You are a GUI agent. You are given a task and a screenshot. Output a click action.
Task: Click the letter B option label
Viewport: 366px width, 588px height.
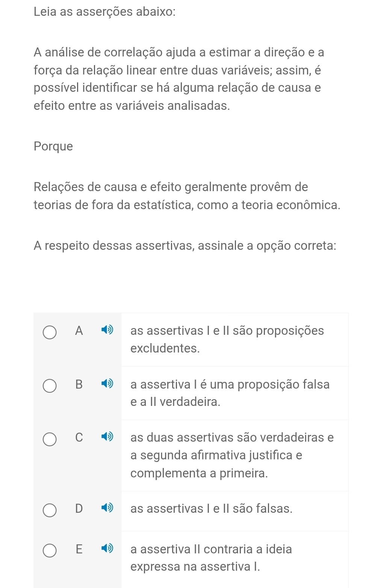(79, 384)
